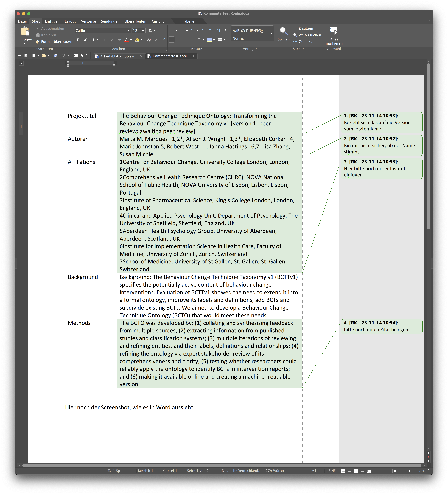Open the Datei menu

(x=22, y=21)
